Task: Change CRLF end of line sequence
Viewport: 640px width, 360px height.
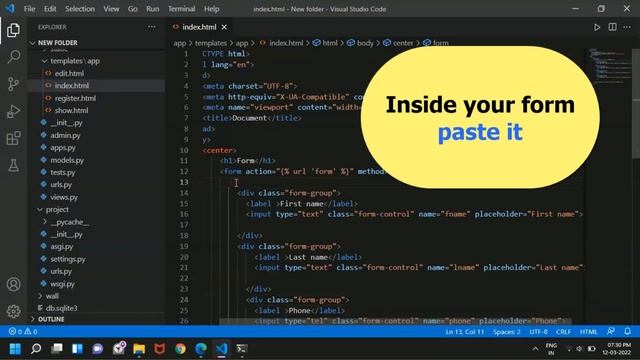Action: point(563,331)
